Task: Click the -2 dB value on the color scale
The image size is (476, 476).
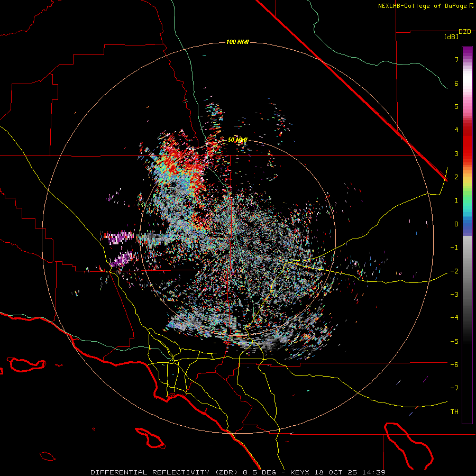Action: [x=454, y=271]
